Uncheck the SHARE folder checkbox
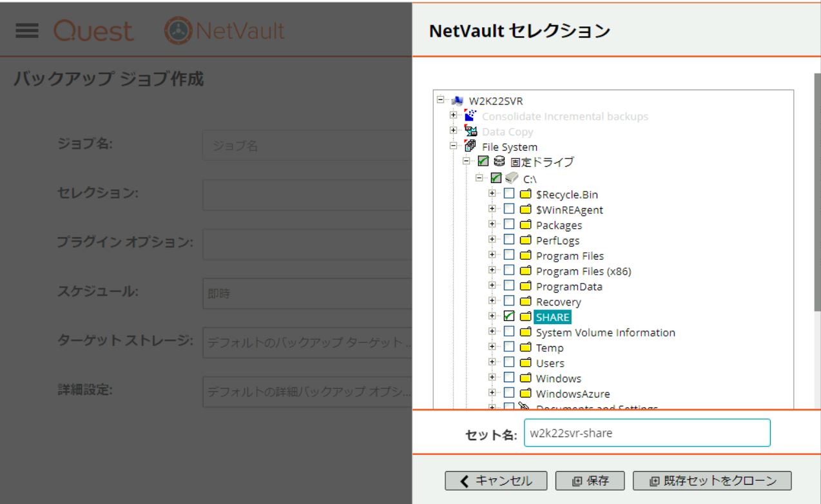Viewport: 821px width, 504px height. [509, 316]
